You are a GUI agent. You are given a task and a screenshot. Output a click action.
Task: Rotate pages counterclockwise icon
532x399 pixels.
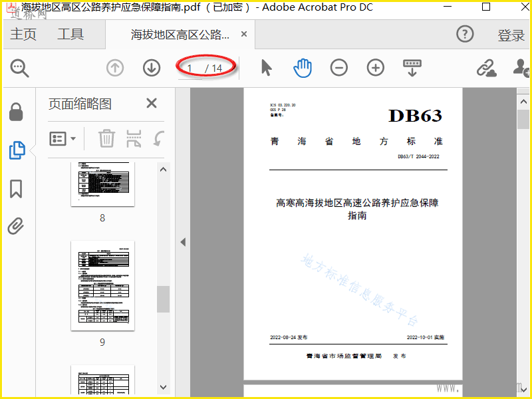(159, 138)
